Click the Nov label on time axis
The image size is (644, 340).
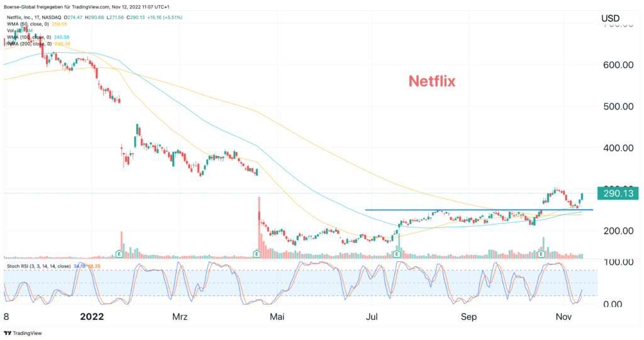click(x=563, y=317)
